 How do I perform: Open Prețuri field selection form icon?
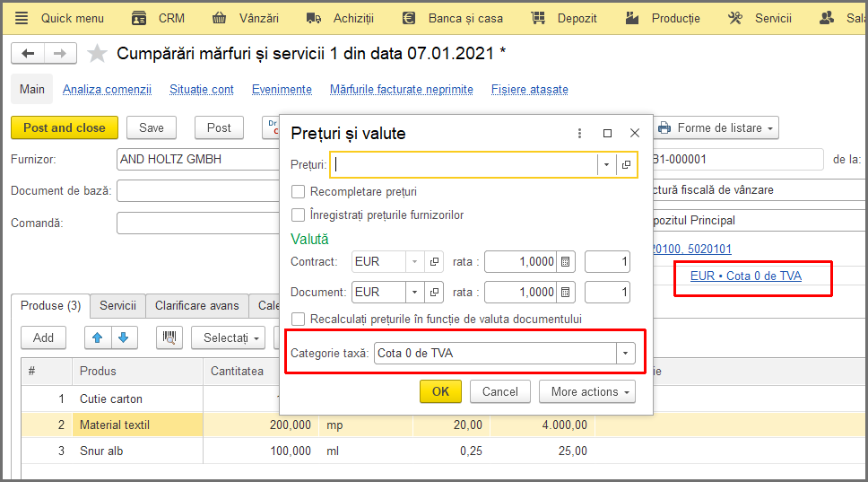point(626,164)
